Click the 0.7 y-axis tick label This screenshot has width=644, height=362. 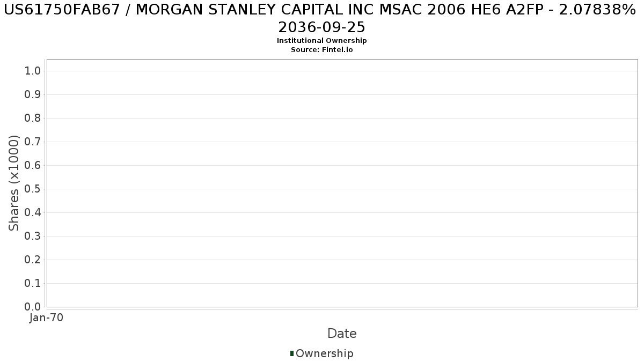(33, 142)
